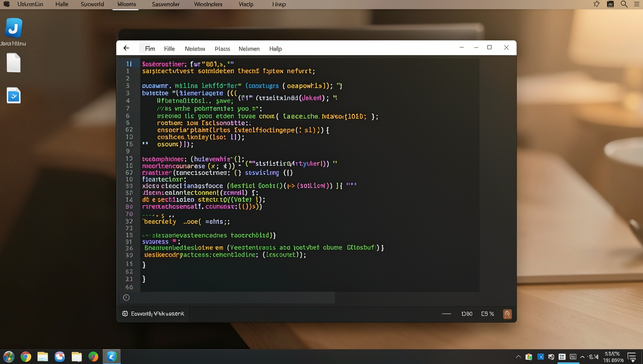Select the blank white document on the desktop
Image resolution: width=643 pixels, height=364 pixels.
[x=13, y=63]
